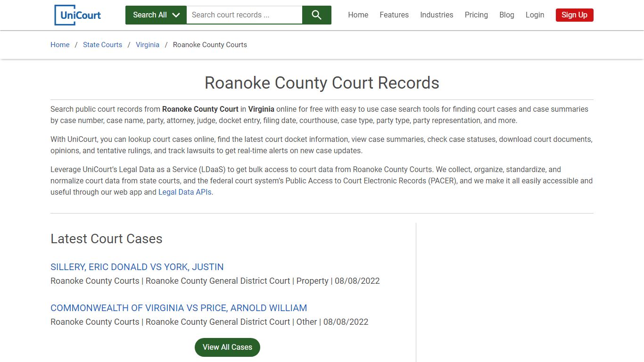Open case Commonwealth of Virginia vs Price
This screenshot has width=644, height=362.
[x=179, y=308]
